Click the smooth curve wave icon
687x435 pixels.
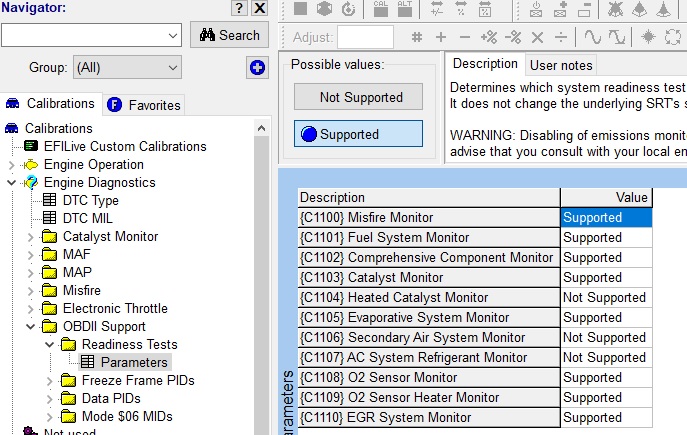pos(593,37)
